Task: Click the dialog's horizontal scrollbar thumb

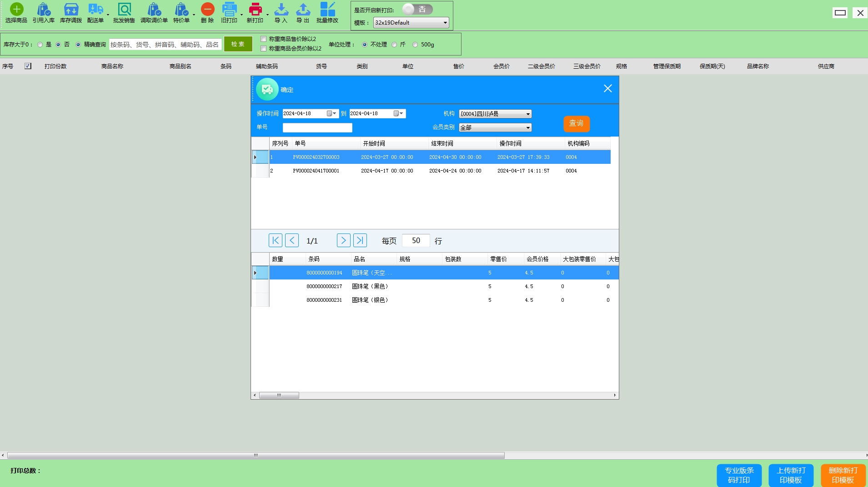Action: 279,395
